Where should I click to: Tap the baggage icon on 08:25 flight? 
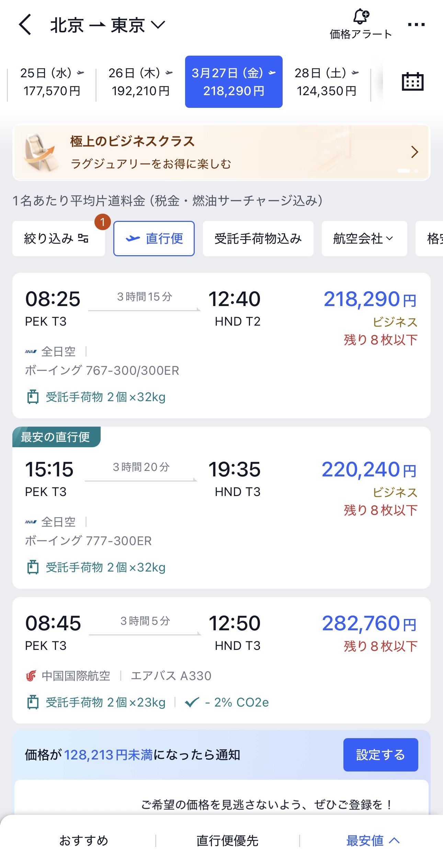33,397
